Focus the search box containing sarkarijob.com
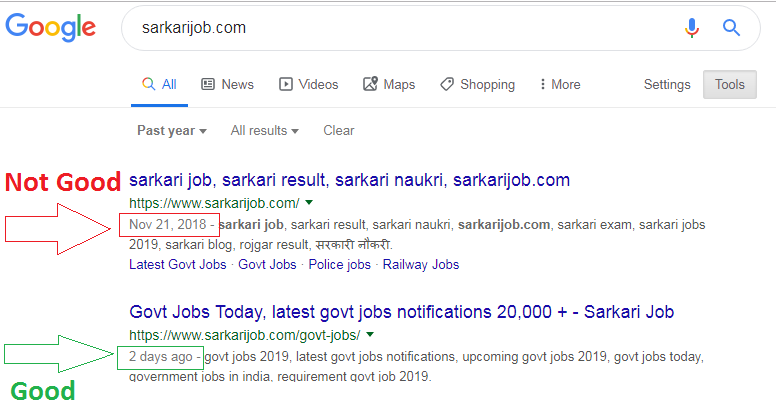Image resolution: width=776 pixels, height=406 pixels. pos(400,28)
